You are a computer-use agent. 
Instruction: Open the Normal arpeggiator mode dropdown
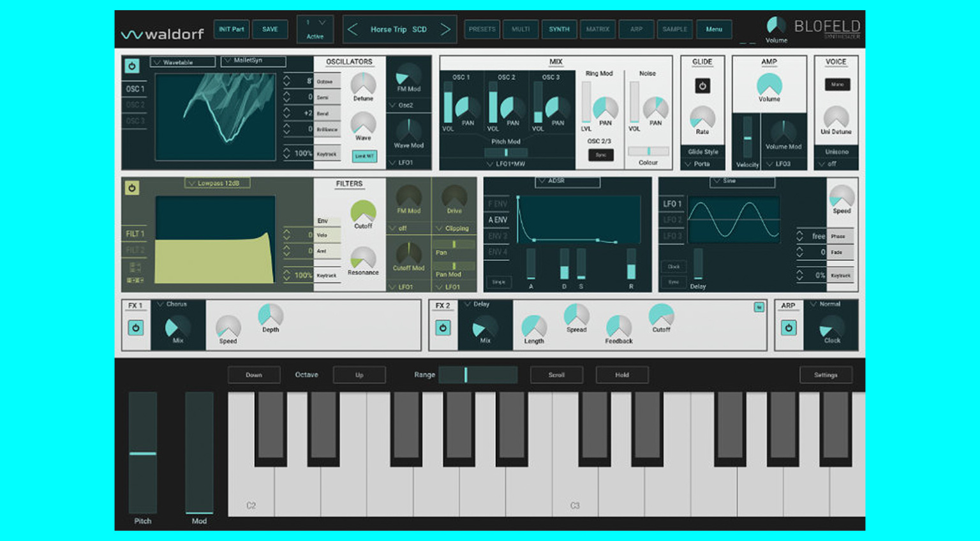(831, 304)
